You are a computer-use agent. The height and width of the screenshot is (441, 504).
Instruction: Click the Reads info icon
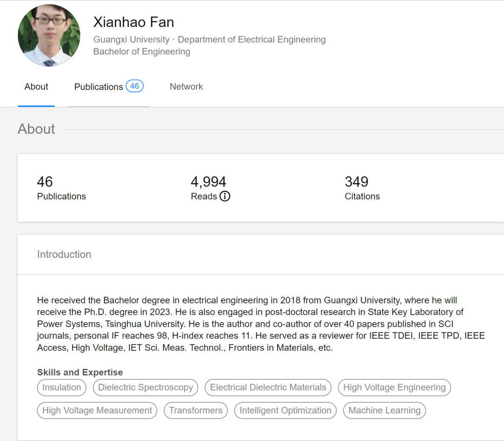click(225, 196)
